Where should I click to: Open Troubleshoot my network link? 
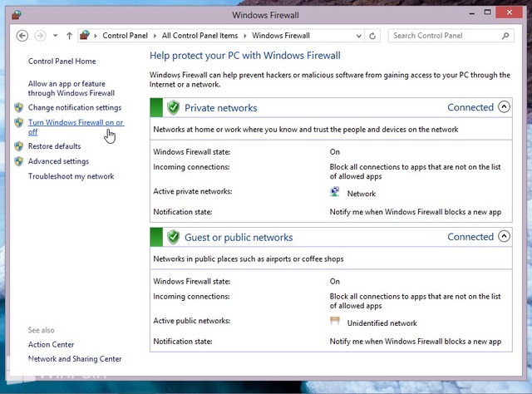tap(71, 176)
